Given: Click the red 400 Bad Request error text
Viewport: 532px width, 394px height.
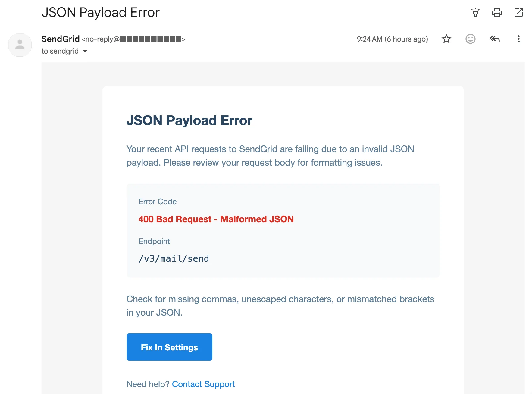Looking at the screenshot, I should coord(216,219).
